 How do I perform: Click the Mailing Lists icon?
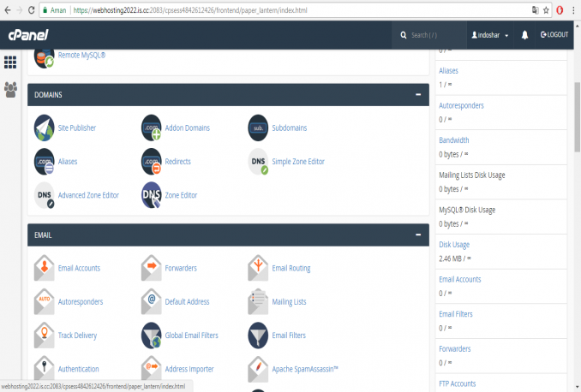pyautogui.click(x=258, y=301)
